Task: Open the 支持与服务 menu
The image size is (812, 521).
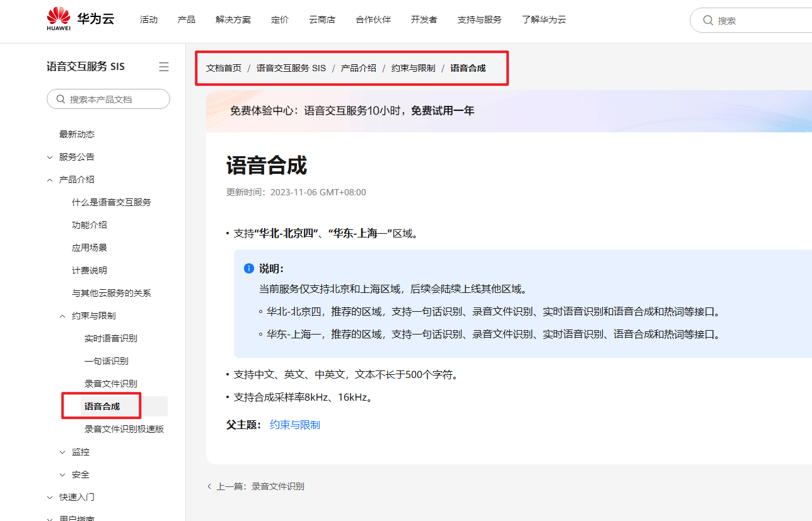Action: [x=480, y=20]
